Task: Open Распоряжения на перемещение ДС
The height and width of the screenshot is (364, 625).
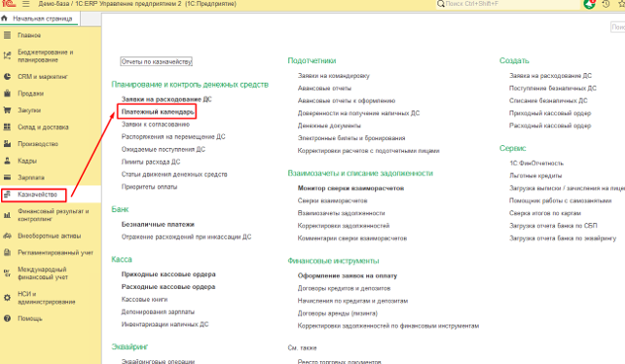Action: (x=173, y=136)
